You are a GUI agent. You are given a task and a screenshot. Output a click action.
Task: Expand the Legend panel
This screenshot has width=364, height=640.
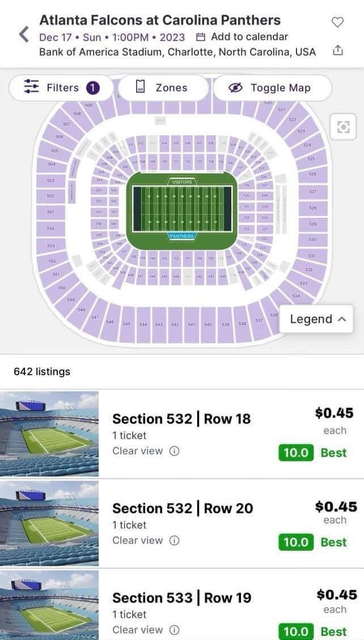coord(317,319)
